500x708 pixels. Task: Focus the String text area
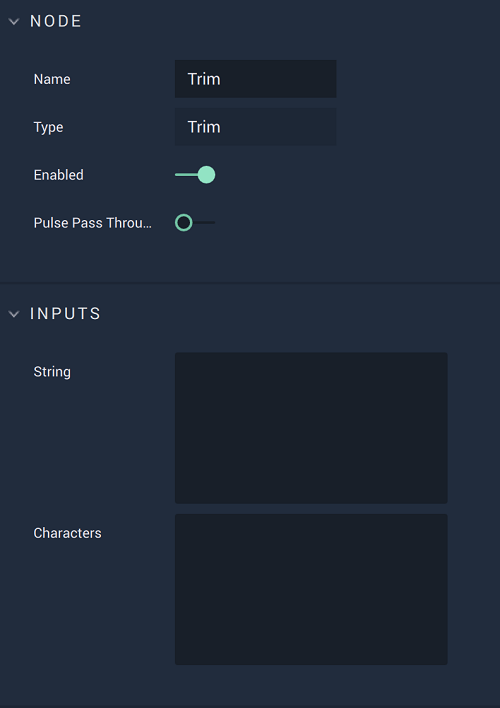click(311, 428)
